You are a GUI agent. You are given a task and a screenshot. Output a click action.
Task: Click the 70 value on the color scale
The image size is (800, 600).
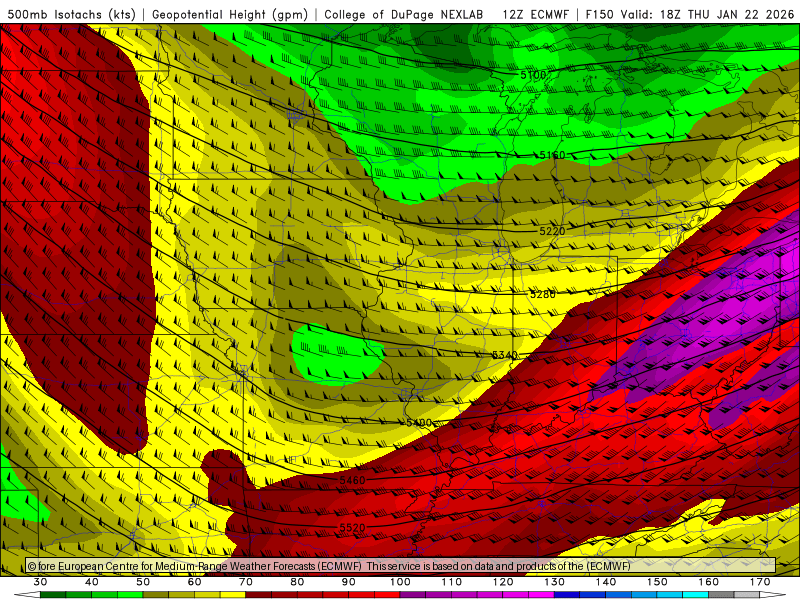click(x=246, y=582)
